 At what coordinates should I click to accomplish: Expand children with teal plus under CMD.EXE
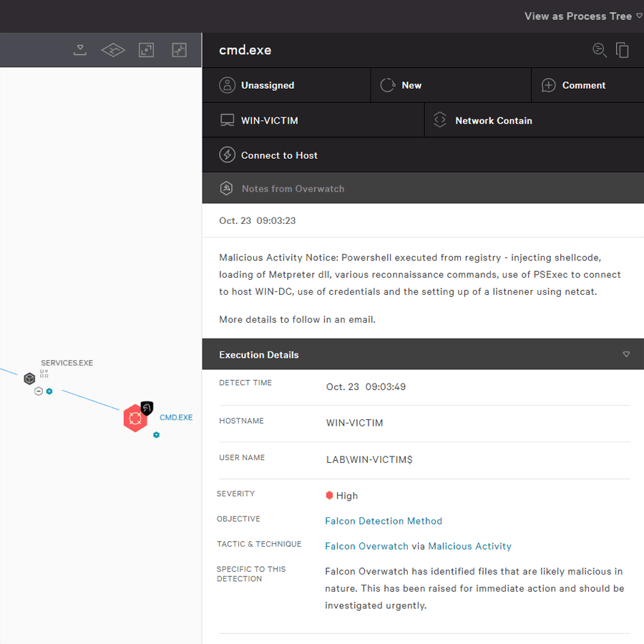click(x=156, y=434)
